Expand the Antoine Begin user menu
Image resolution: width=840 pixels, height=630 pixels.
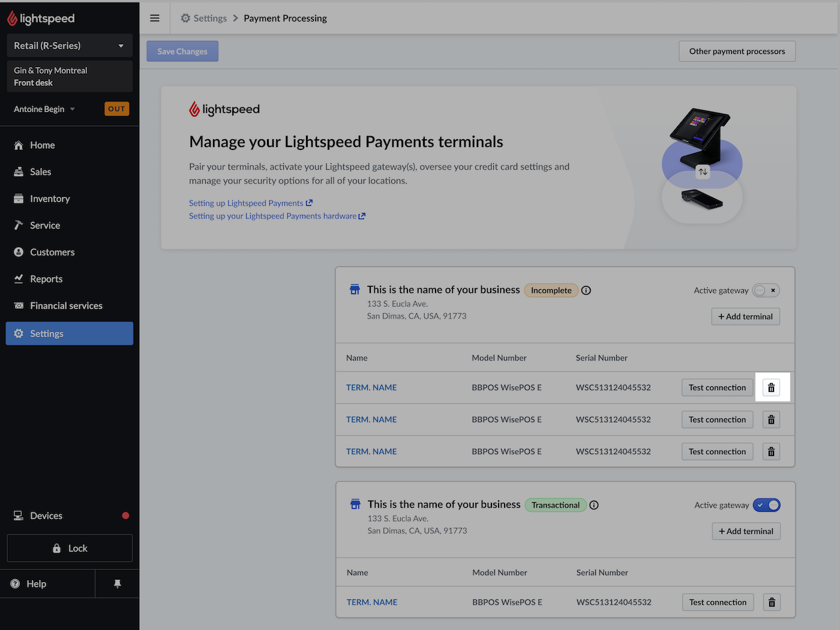pos(44,109)
